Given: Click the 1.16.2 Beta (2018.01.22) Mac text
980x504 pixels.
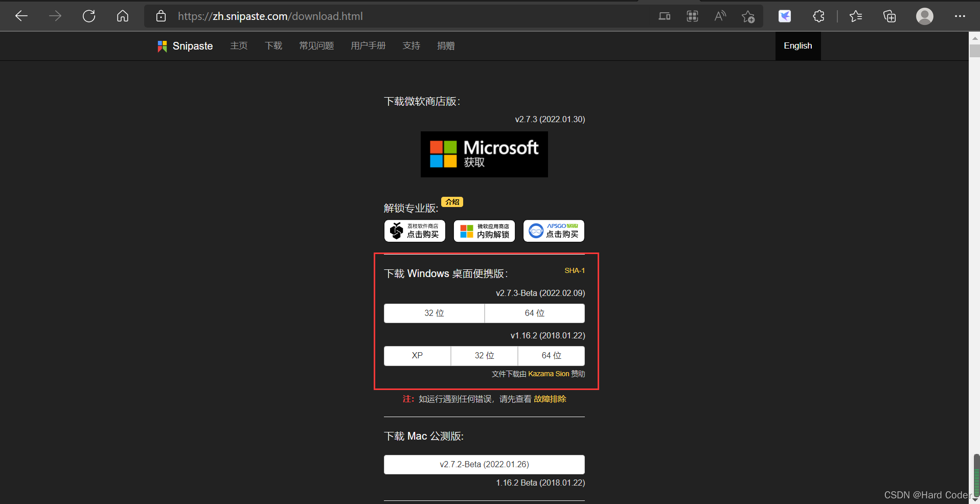Looking at the screenshot, I should point(540,483).
